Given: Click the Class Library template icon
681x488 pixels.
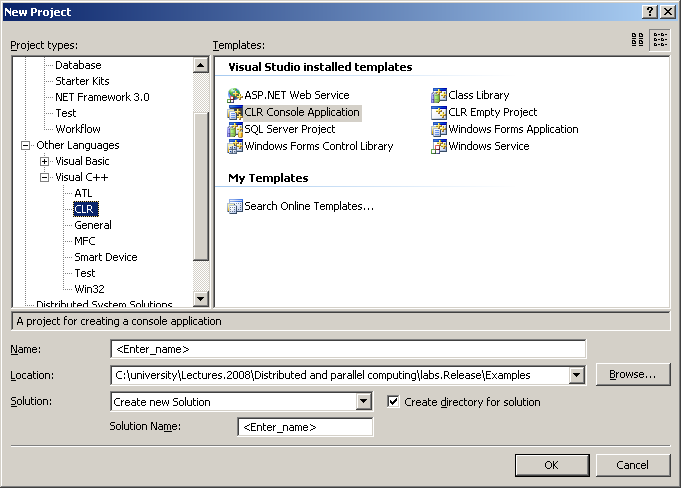Looking at the screenshot, I should [439, 95].
